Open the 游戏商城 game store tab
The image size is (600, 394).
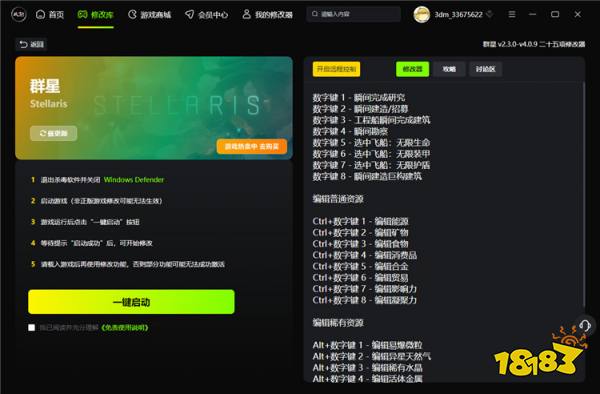click(x=150, y=15)
